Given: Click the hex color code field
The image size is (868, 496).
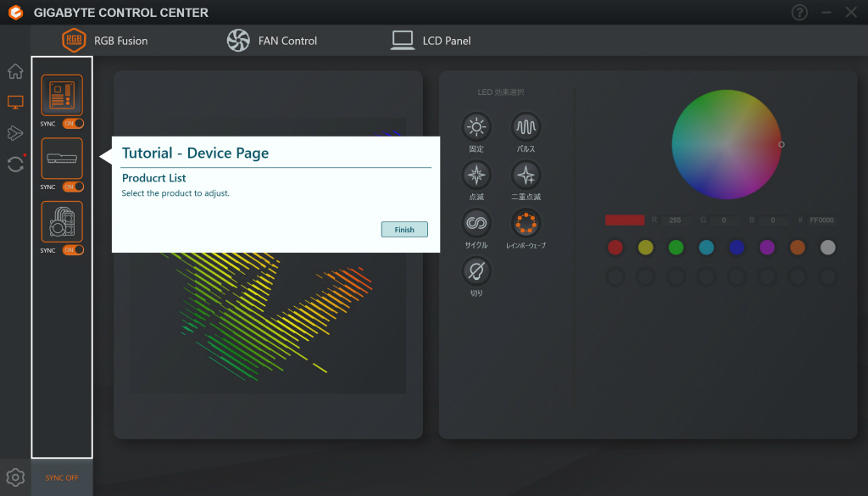Looking at the screenshot, I should tap(821, 220).
